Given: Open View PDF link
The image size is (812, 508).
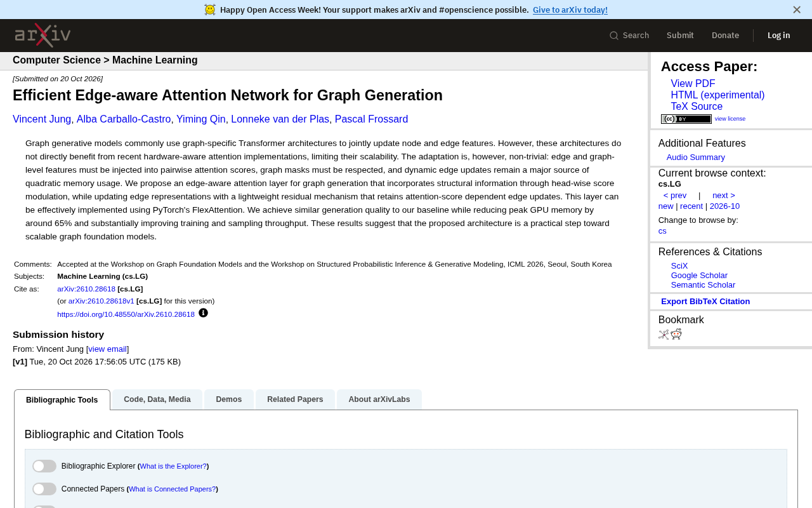Looking at the screenshot, I should [x=693, y=84].
